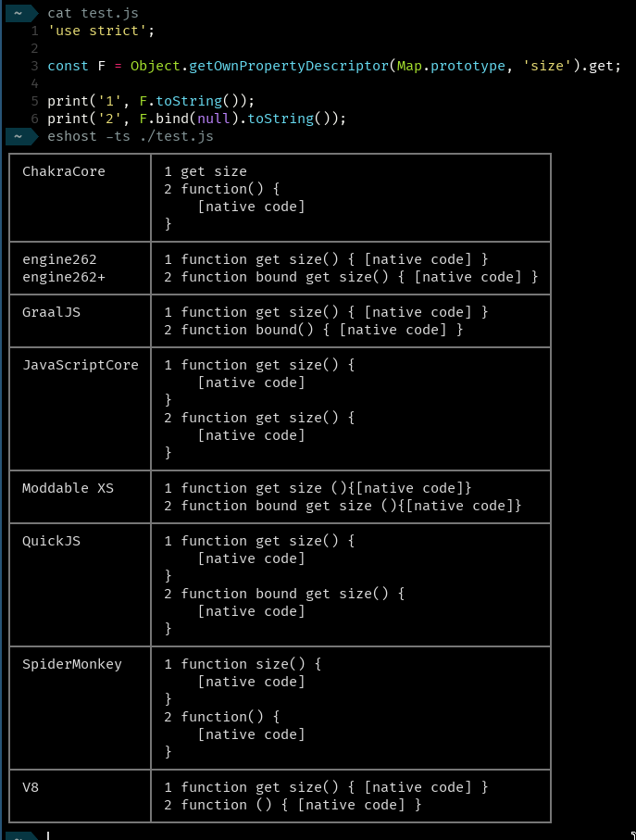
Task: Click the 'eshost -ts ./test.js' command
Action: [130, 136]
